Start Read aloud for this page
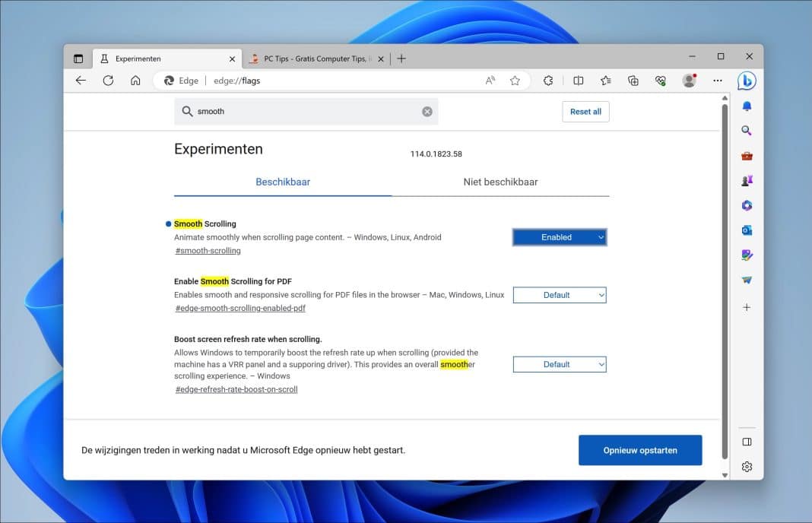Viewport: 812px width, 523px height. tap(490, 80)
